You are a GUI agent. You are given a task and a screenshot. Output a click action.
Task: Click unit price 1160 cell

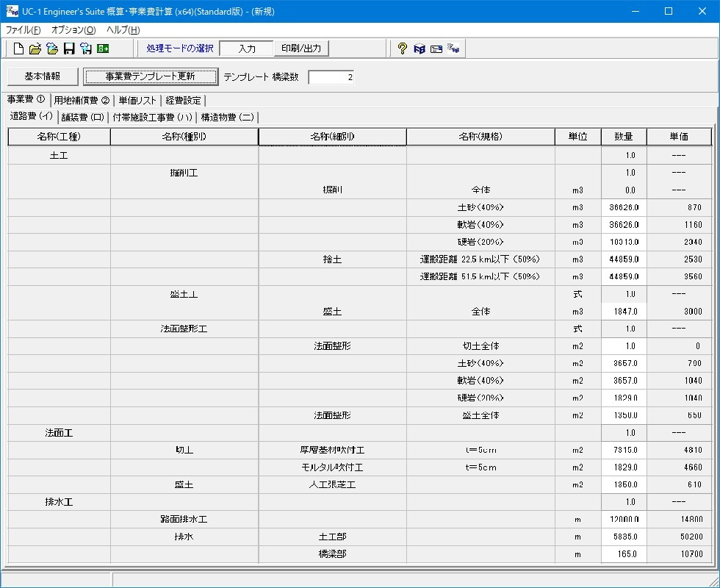pyautogui.click(x=679, y=225)
